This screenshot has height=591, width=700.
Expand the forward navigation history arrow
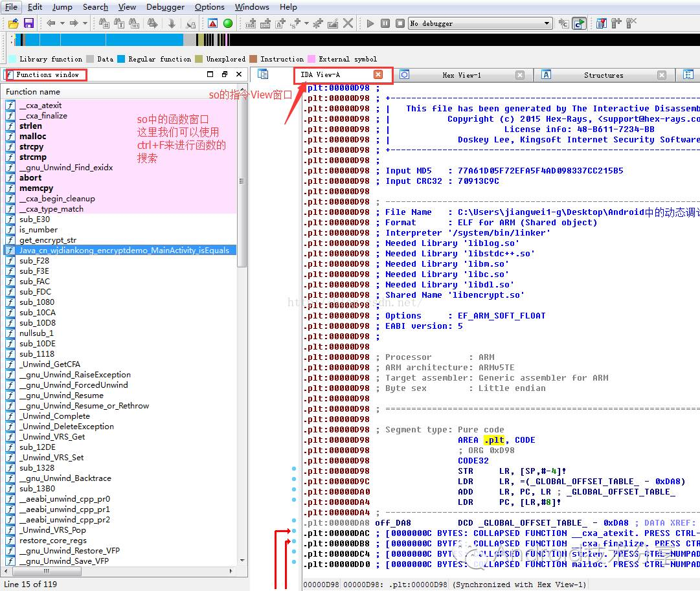(x=85, y=23)
